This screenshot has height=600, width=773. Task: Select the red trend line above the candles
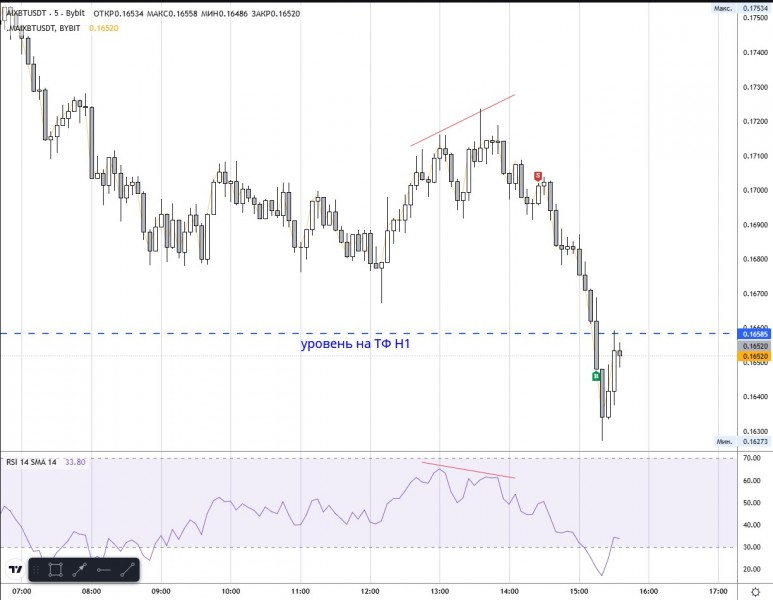pyautogui.click(x=463, y=120)
